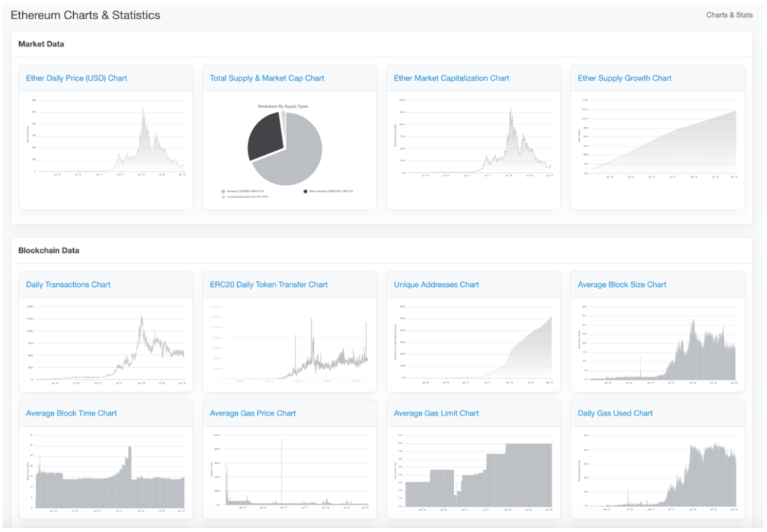Viewport: 767px width, 532px height.
Task: Open the Ether Daily Price (USD) Chart link
Action: point(77,78)
